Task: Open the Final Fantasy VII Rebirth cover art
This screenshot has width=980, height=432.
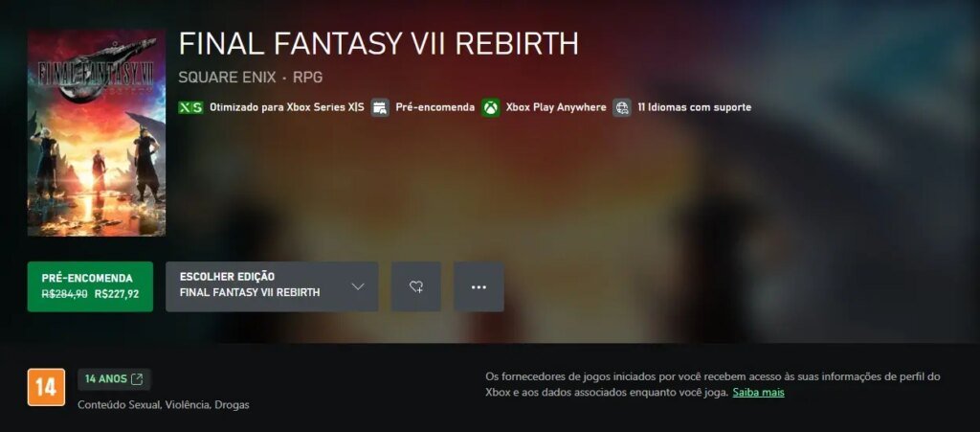Action: pyautogui.click(x=97, y=132)
